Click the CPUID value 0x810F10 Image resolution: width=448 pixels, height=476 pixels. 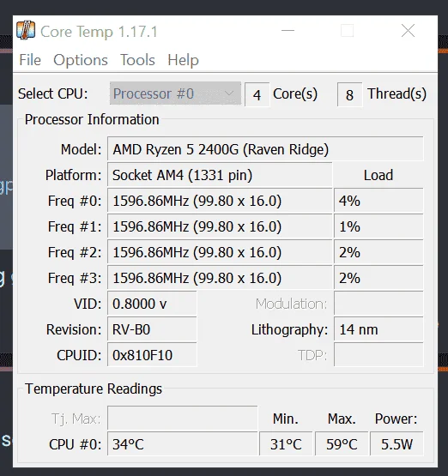click(152, 355)
